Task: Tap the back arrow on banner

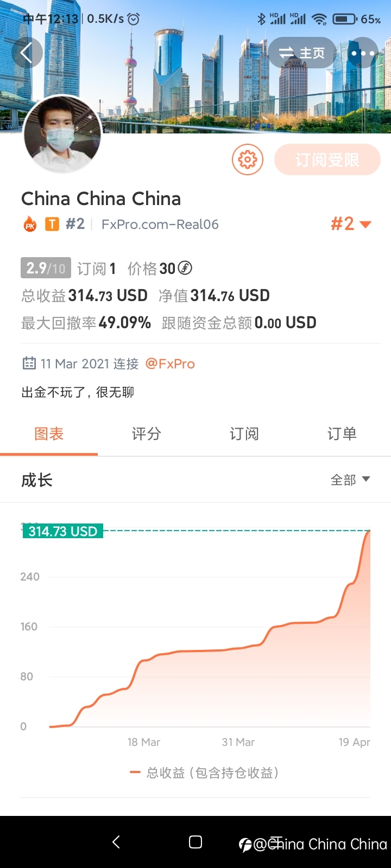Action: (26, 53)
